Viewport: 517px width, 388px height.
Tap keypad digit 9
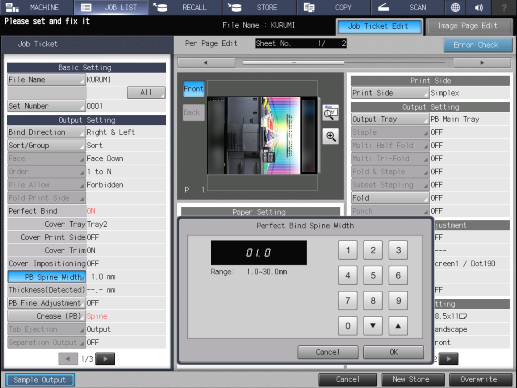[x=398, y=301]
